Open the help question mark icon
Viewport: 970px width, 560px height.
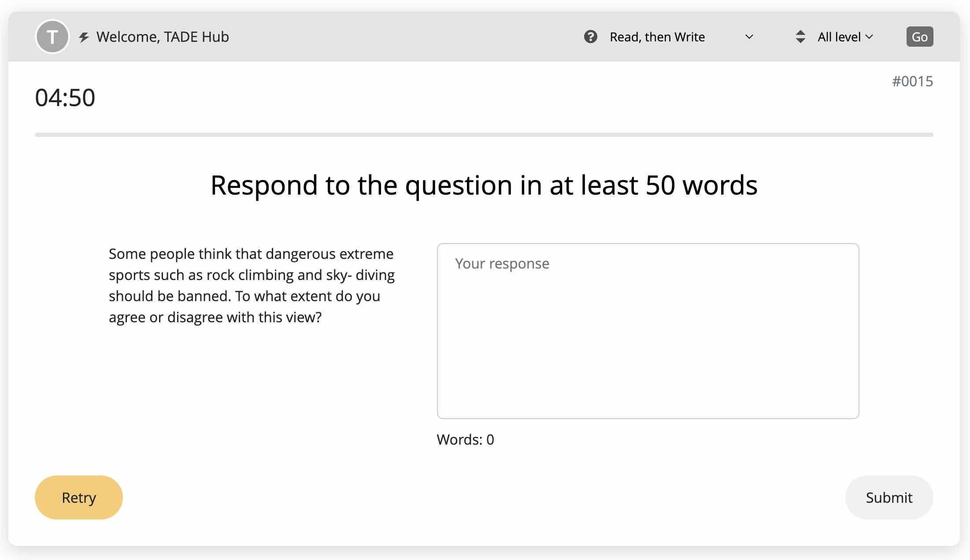coord(590,37)
